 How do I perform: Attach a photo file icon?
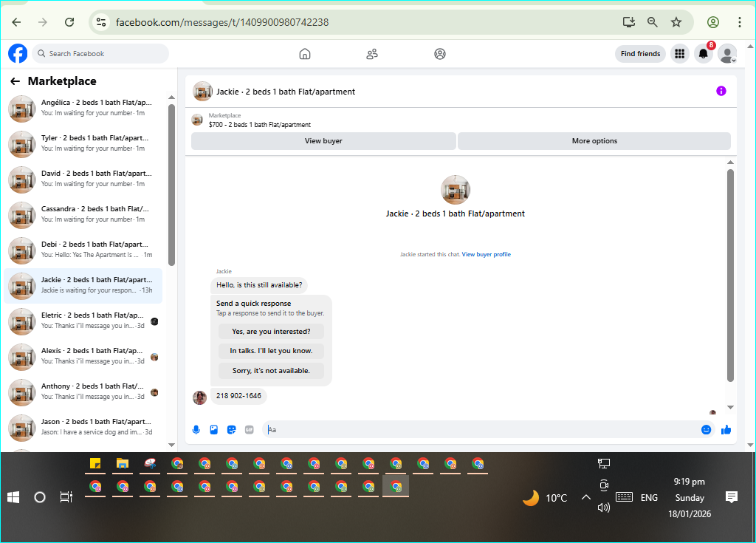pyautogui.click(x=214, y=429)
